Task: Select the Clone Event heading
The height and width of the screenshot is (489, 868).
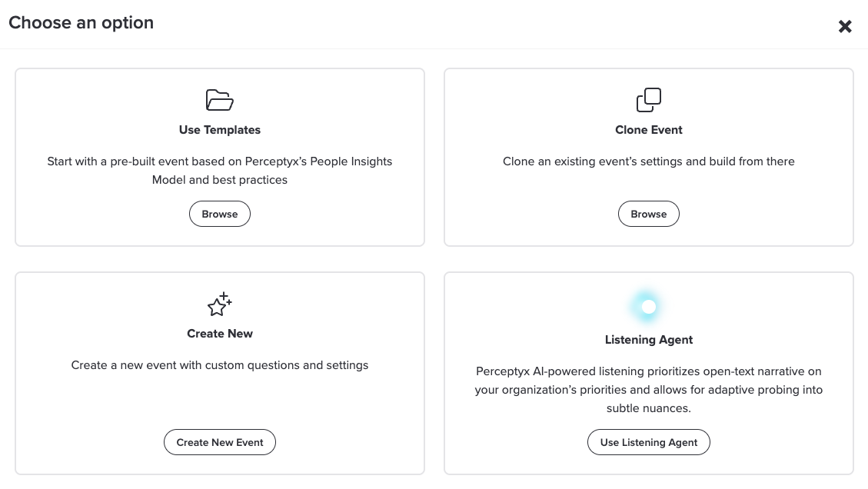Action: point(649,130)
